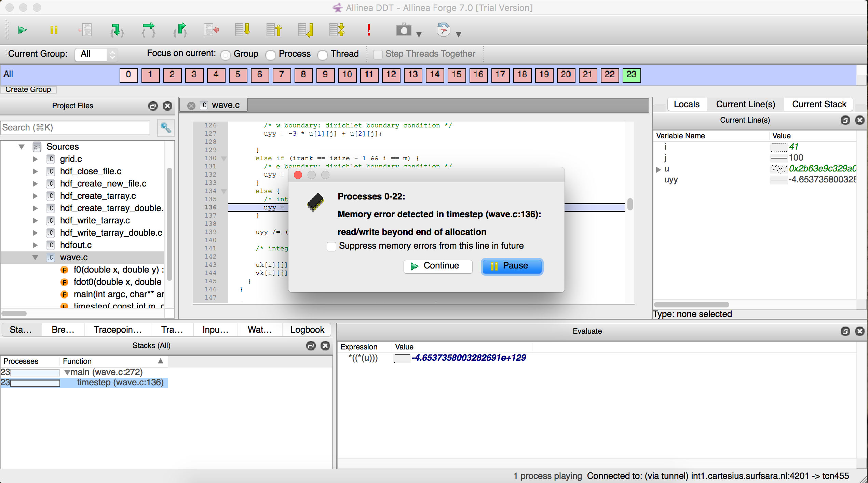This screenshot has width=868, height=483.
Task: Enable Suppress memory errors from this line
Action: (331, 246)
